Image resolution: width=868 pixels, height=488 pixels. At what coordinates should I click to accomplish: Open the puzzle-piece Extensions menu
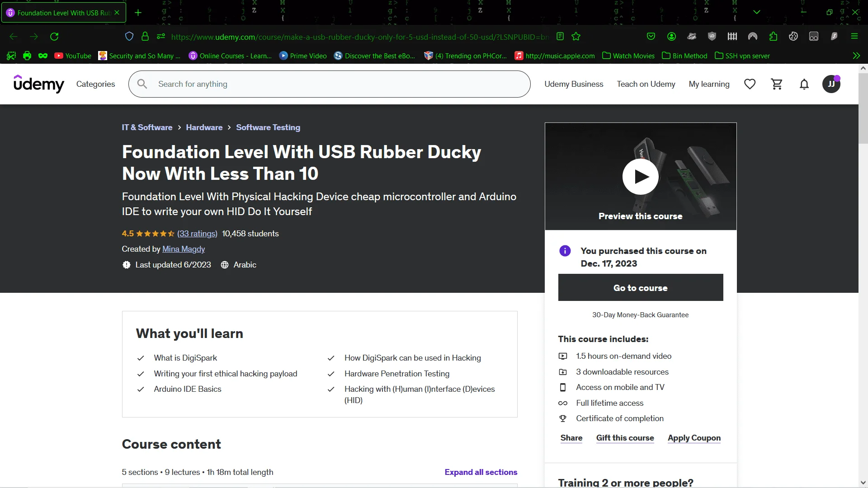pyautogui.click(x=773, y=37)
